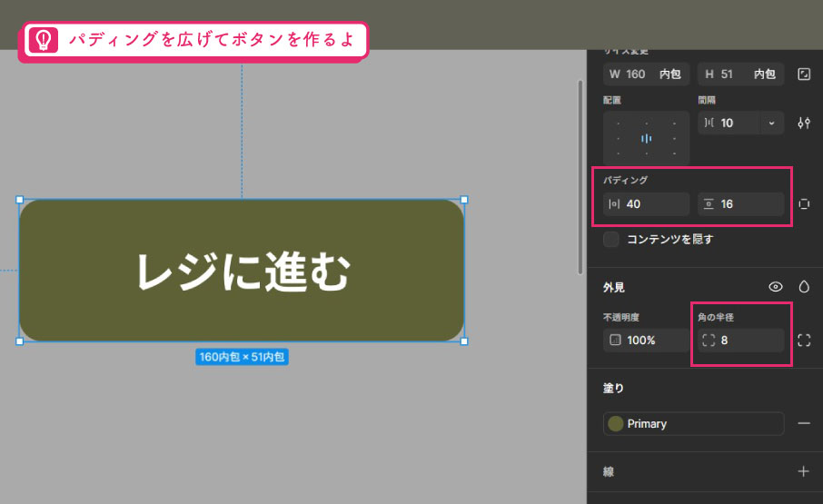The height and width of the screenshot is (504, 823).
Task: Click the horizontal padding icon
Action: [x=614, y=204]
